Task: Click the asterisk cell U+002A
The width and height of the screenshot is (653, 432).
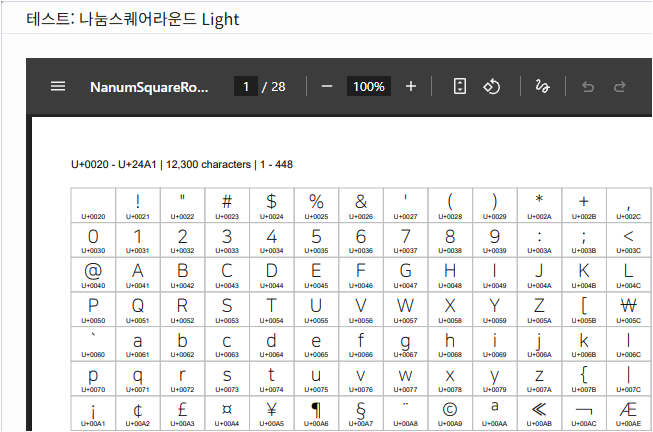Action: coord(539,205)
